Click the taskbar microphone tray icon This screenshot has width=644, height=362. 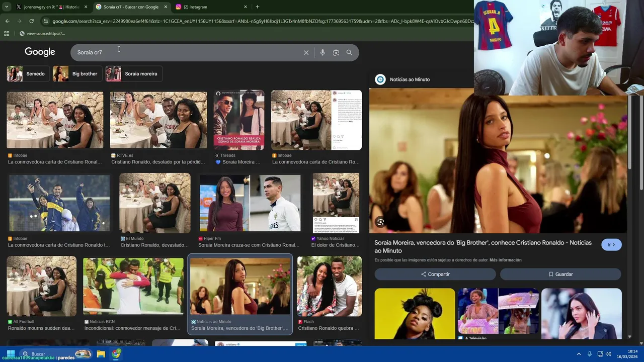[x=589, y=354]
